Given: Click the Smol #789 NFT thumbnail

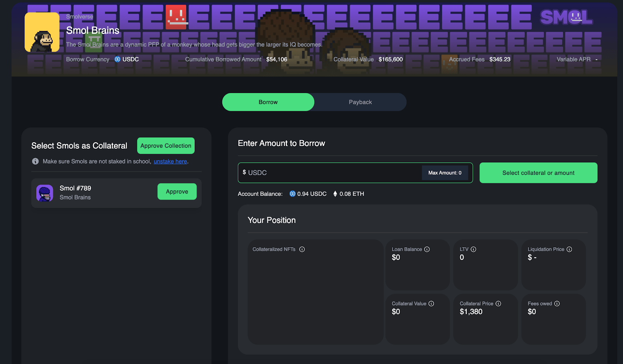Looking at the screenshot, I should [45, 193].
